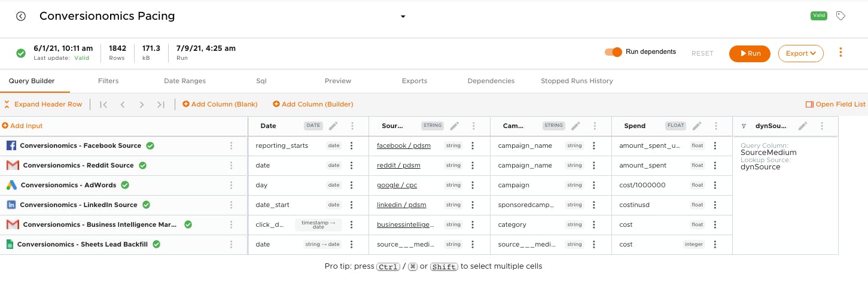Open Stopped Runs History tab
The width and height of the screenshot is (868, 304).
click(x=577, y=81)
